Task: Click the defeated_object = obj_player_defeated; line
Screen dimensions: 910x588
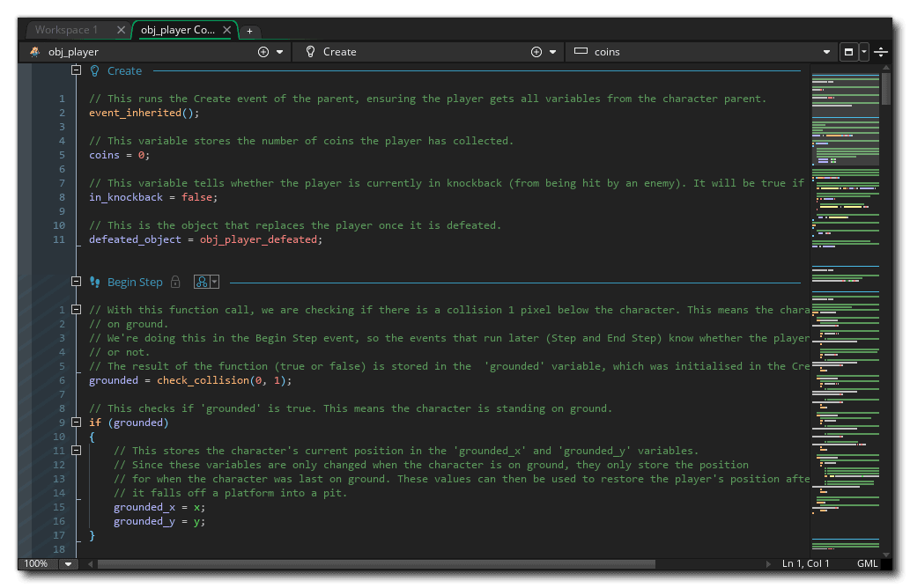Action: coord(205,239)
